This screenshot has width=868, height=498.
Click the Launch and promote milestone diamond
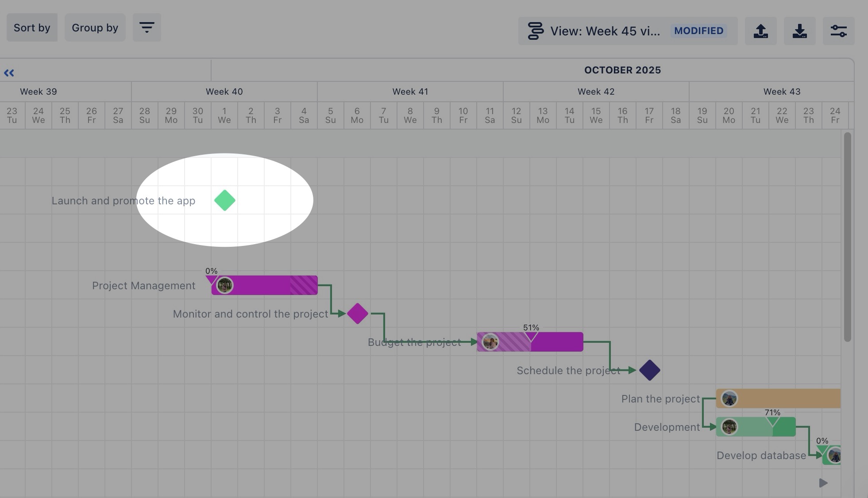tap(225, 200)
